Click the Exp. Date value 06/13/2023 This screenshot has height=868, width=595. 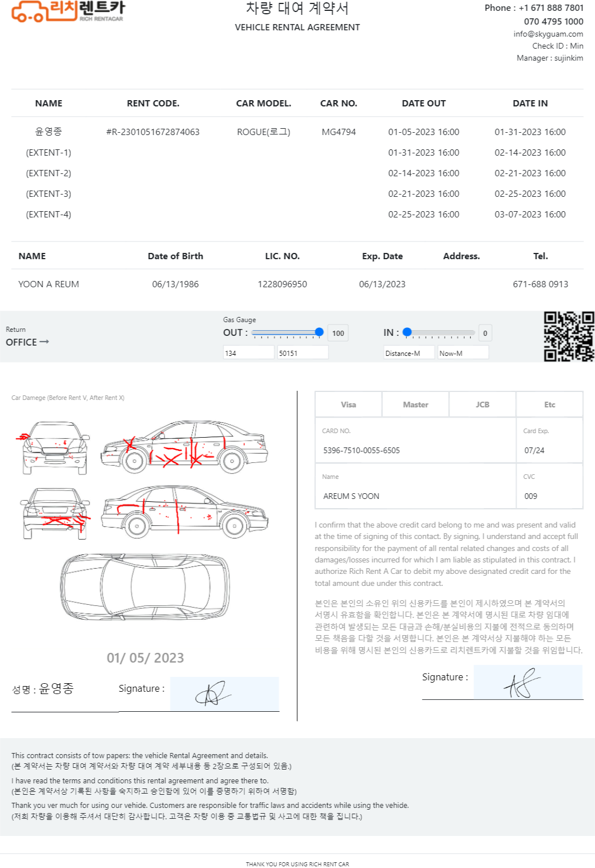(x=382, y=284)
